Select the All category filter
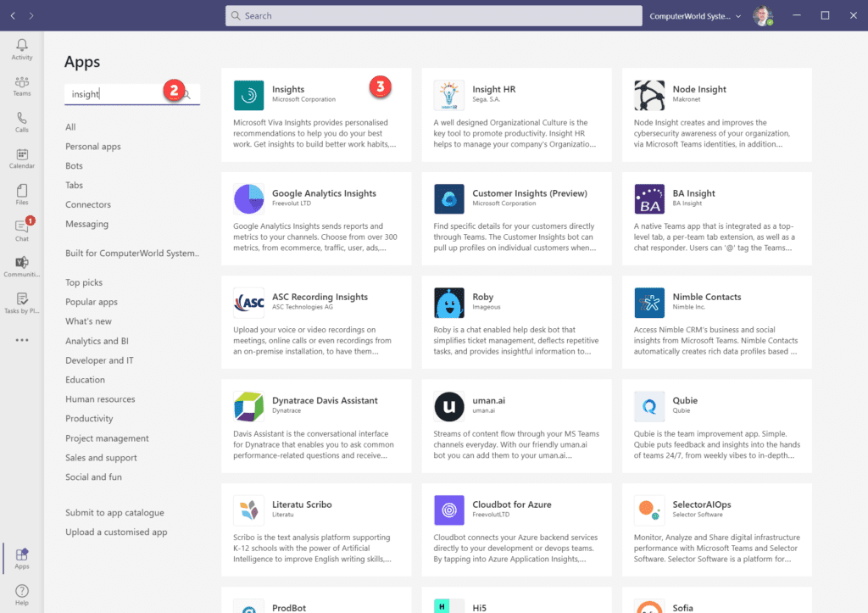Screen dimensions: 868x613 (70, 127)
